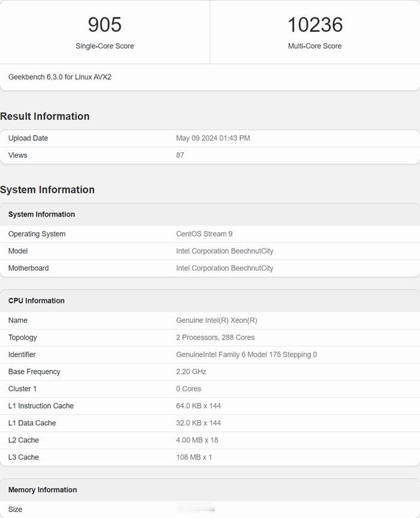Select Intel Corporation BeechnutCity in Model row
Image resolution: width=420 pixels, height=518 pixels.
point(224,251)
